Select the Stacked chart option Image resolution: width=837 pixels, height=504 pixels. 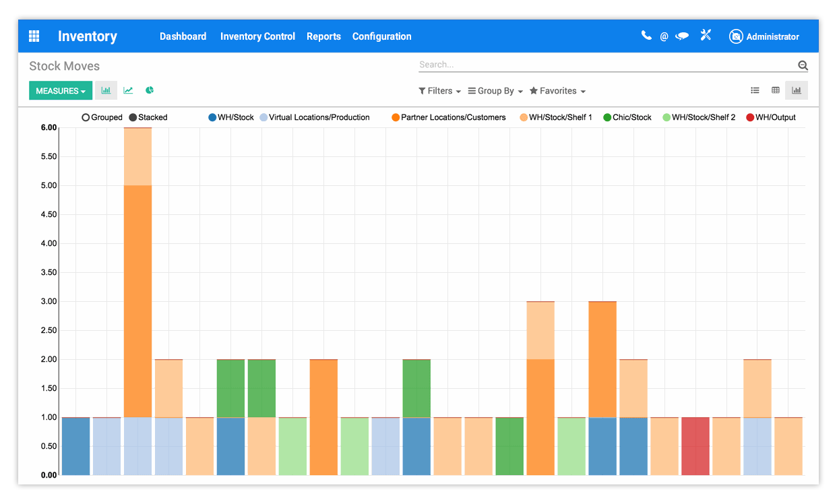click(x=133, y=117)
